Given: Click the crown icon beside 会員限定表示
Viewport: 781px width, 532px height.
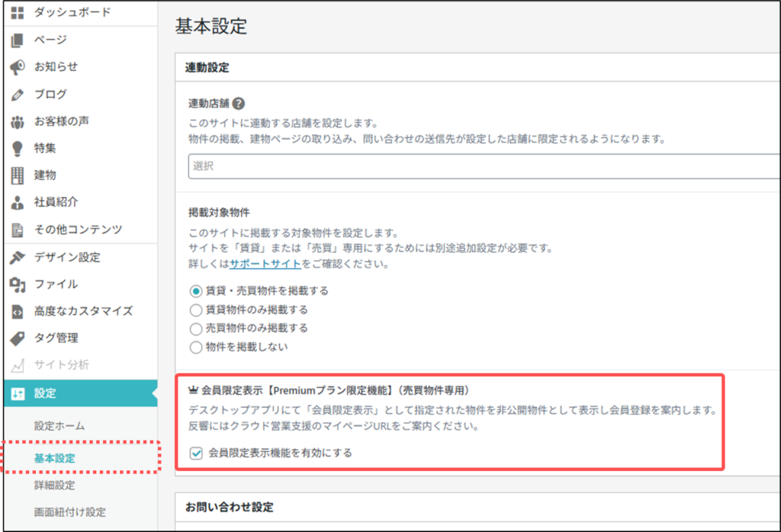Looking at the screenshot, I should click(x=193, y=391).
